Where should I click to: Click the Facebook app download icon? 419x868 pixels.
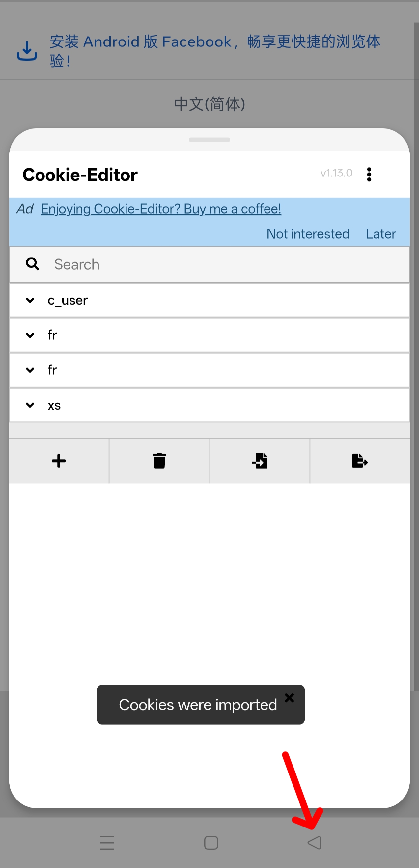(x=27, y=51)
